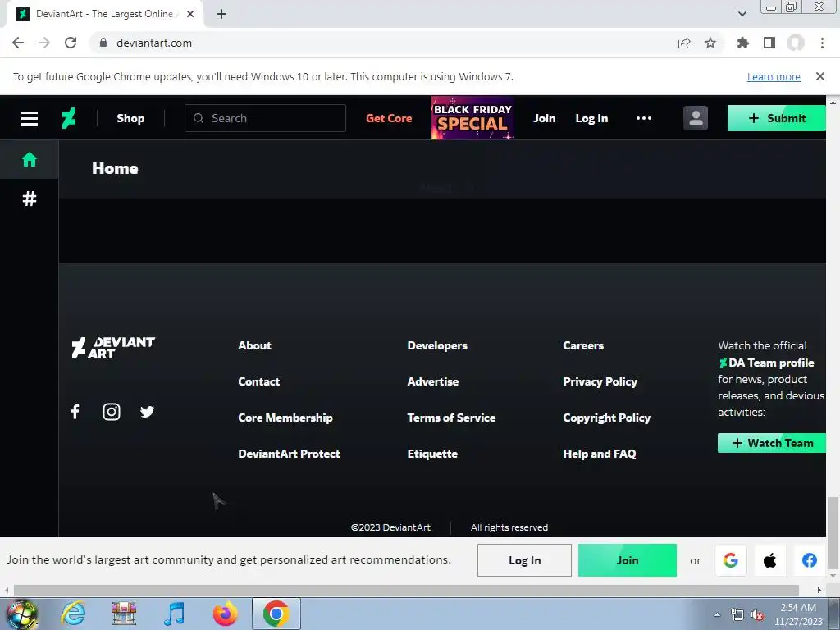Click the horizontal page scrollbar
This screenshot has width=840, height=630.
tap(406, 590)
